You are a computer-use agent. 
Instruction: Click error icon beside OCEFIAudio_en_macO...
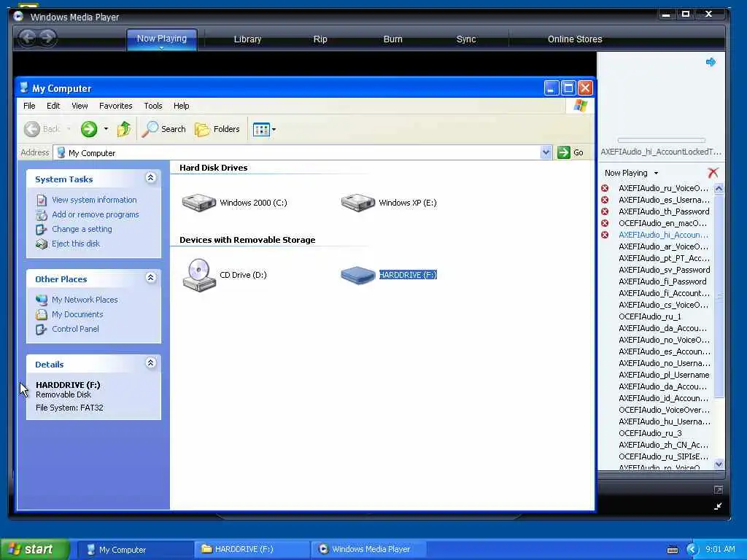pos(605,223)
